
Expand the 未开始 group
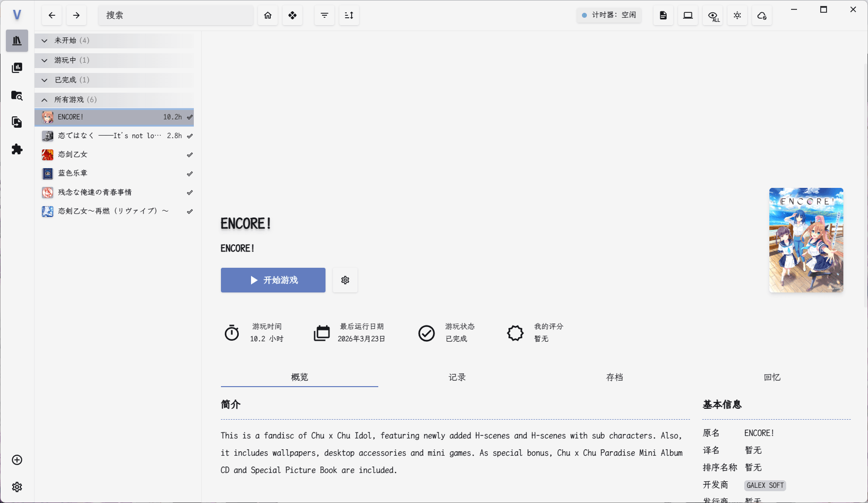[45, 40]
